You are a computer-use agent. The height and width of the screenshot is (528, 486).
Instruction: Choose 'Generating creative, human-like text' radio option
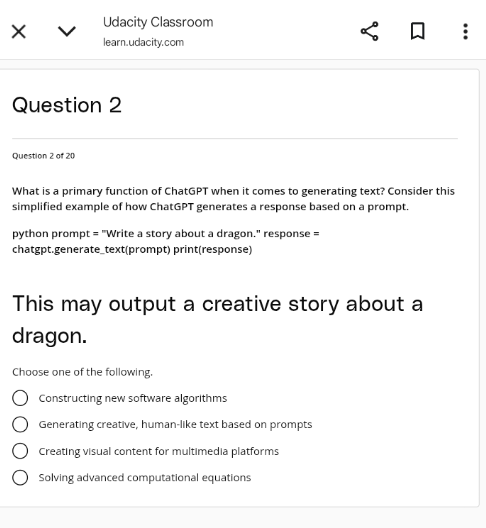tap(20, 424)
